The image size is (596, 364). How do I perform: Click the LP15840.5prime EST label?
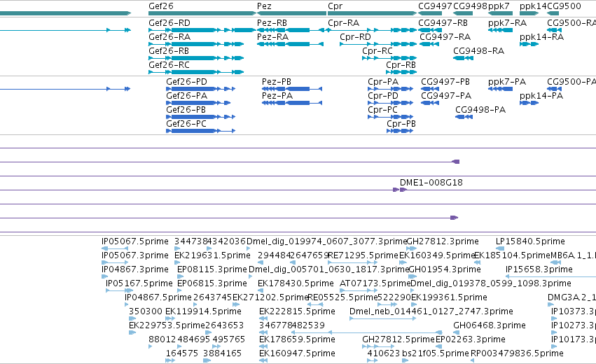click(530, 241)
